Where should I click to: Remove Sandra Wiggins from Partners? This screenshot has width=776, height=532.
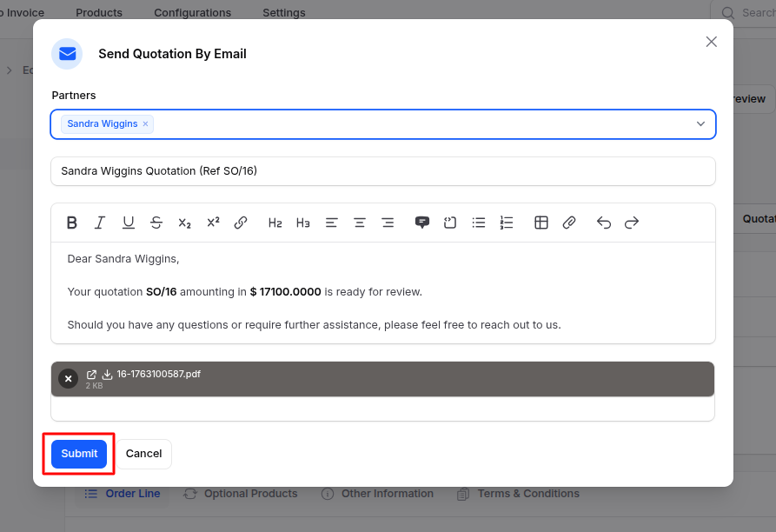point(144,123)
